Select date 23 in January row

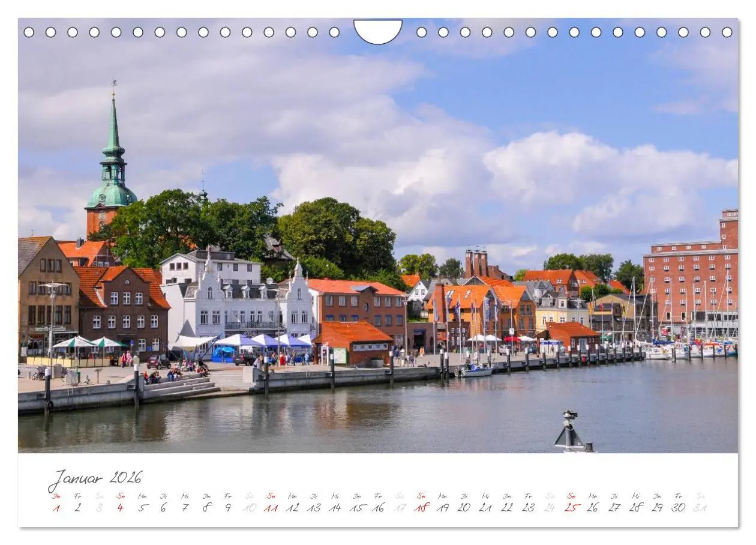[x=529, y=508]
